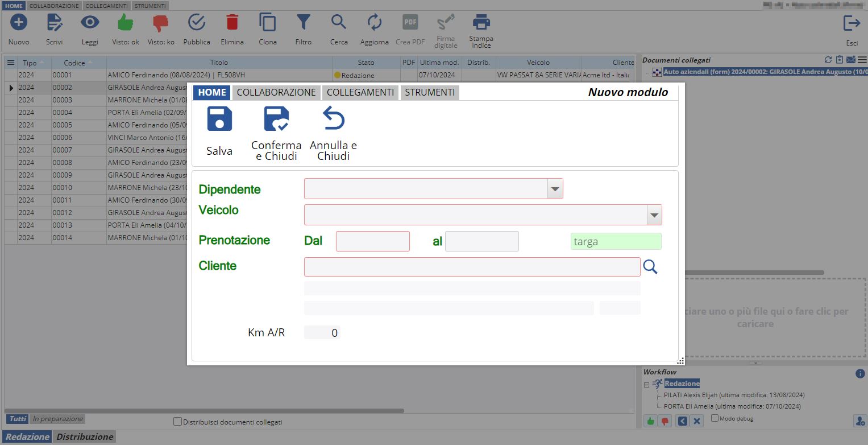Collapse the Redazione workflow tree node
The width and height of the screenshot is (868, 445).
(x=646, y=385)
